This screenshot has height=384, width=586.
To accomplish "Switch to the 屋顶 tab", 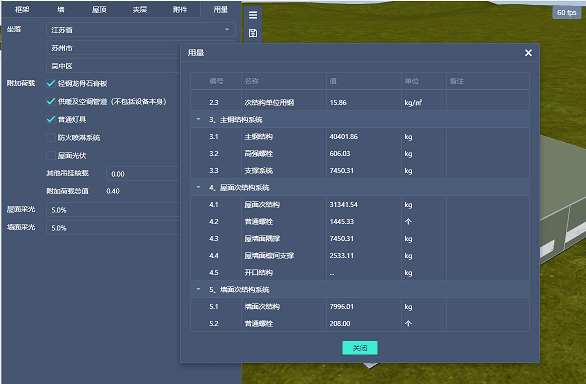I will coord(99,9).
